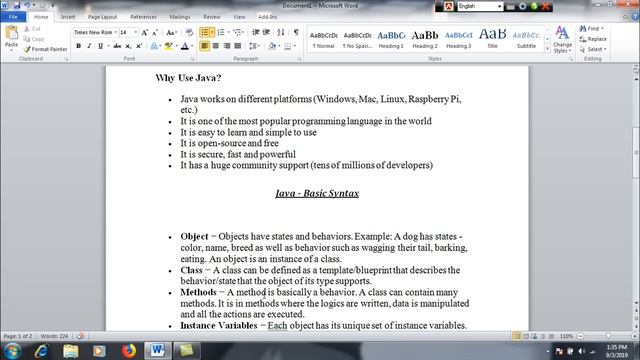Cut the selection with Cut
This screenshot has height=360, width=640.
(32, 29)
